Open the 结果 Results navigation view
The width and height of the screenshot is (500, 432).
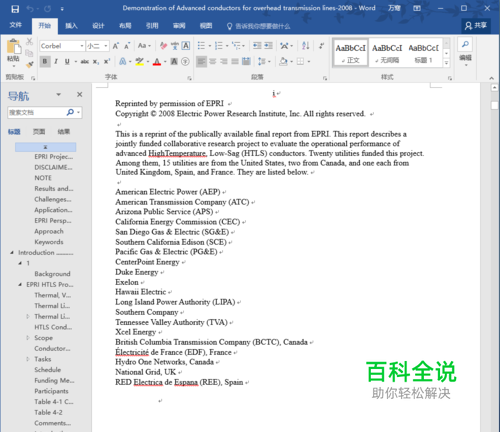pyautogui.click(x=64, y=132)
